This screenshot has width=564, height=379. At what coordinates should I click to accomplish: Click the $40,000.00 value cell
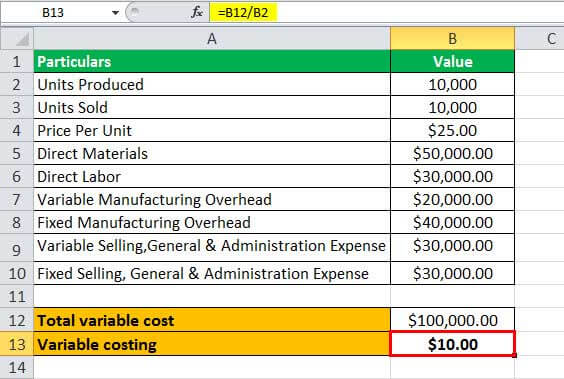point(452,223)
